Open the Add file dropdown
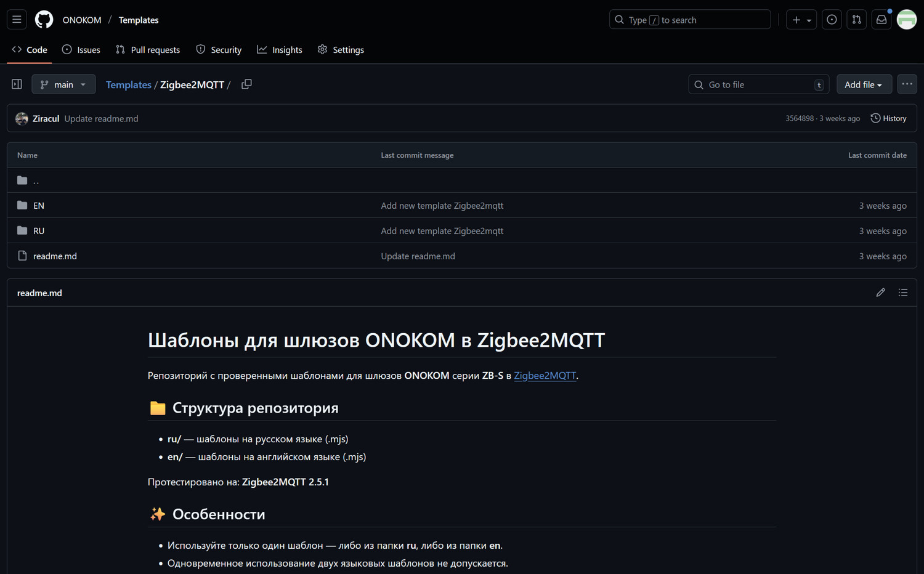 click(x=864, y=84)
